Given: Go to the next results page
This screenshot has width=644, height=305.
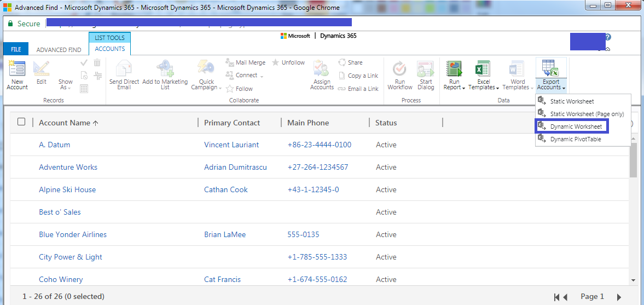Looking at the screenshot, I should [x=619, y=297].
